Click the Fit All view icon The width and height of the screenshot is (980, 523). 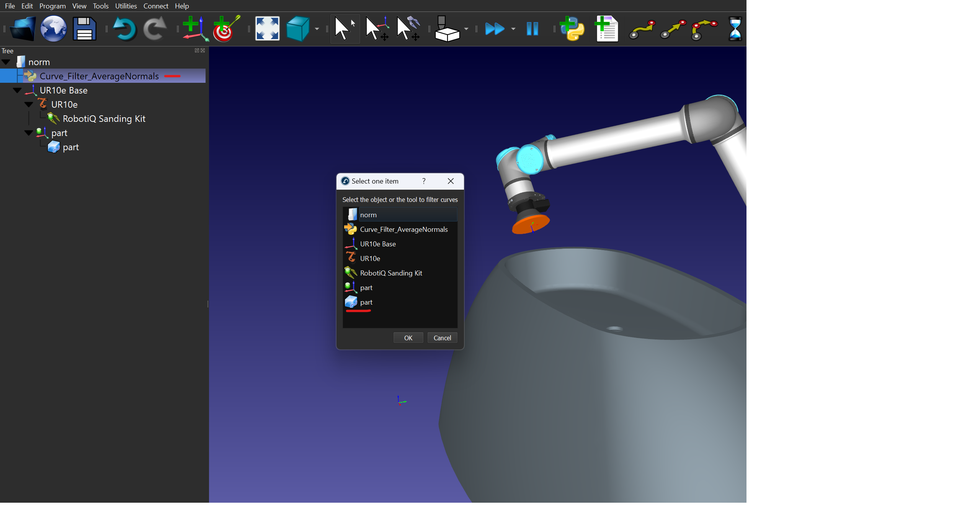(x=267, y=29)
